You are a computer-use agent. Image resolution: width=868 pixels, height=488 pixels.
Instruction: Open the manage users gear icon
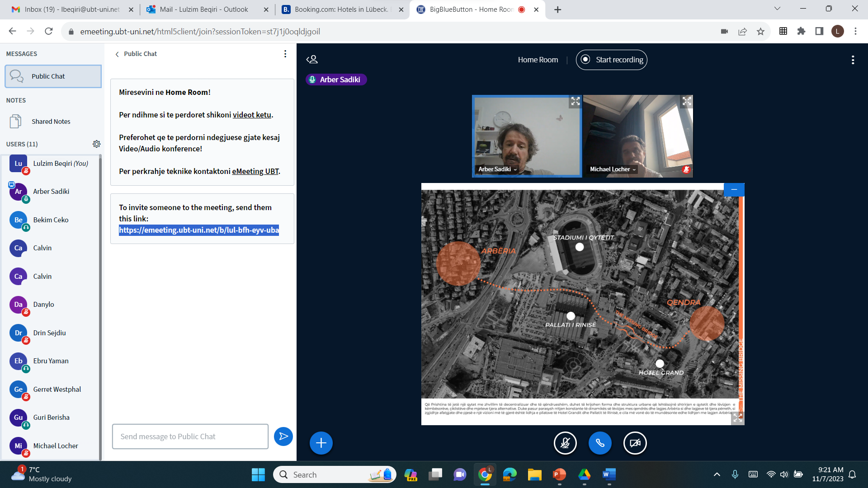[96, 144]
